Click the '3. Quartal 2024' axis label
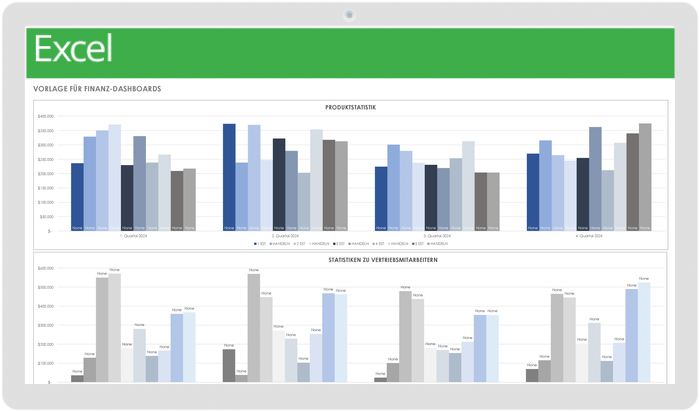Screen dimensions: 700x412 437,236
